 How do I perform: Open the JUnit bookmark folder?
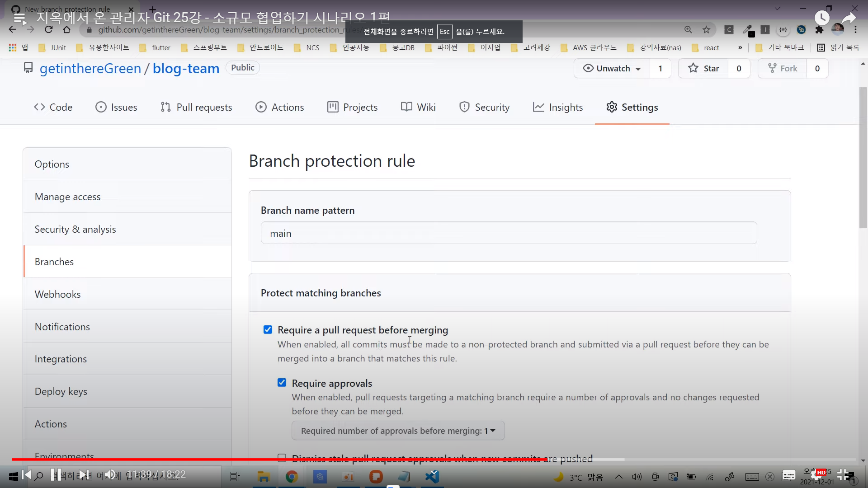click(x=52, y=47)
